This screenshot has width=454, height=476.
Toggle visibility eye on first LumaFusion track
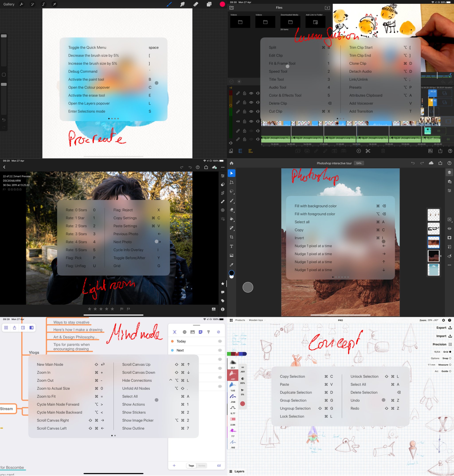pos(251,93)
